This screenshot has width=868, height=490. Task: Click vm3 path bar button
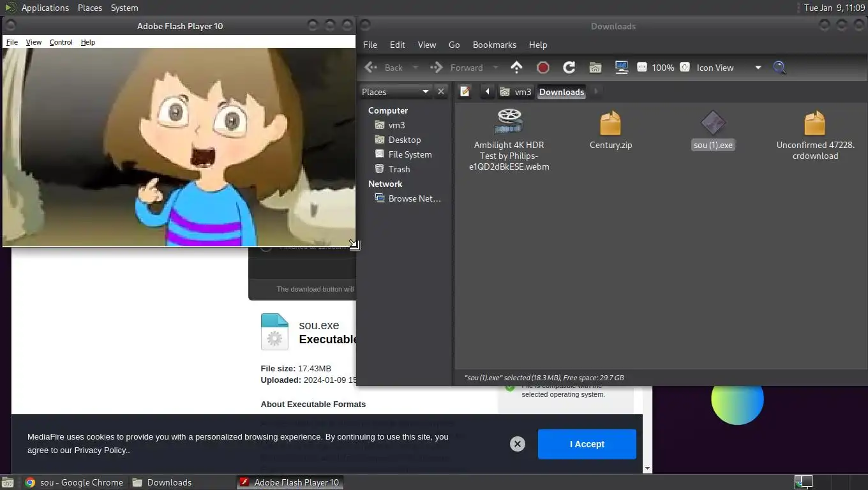coord(516,92)
